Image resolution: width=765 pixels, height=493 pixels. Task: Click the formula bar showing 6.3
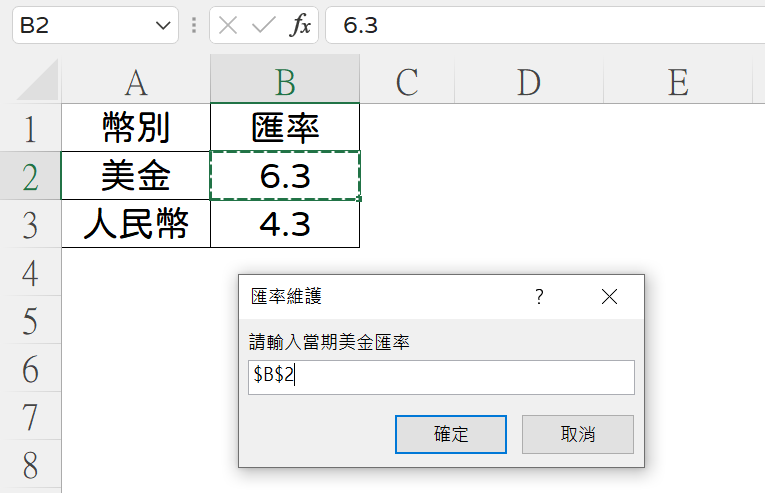click(x=545, y=25)
